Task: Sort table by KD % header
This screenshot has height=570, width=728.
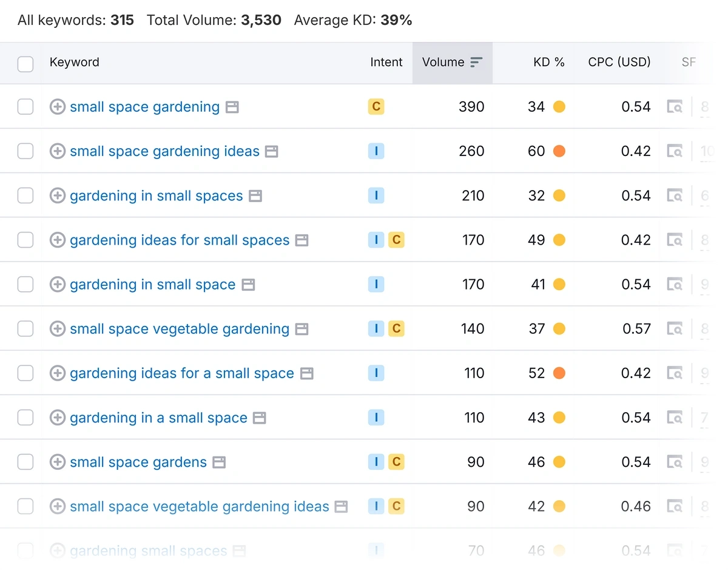Action: pyautogui.click(x=549, y=62)
